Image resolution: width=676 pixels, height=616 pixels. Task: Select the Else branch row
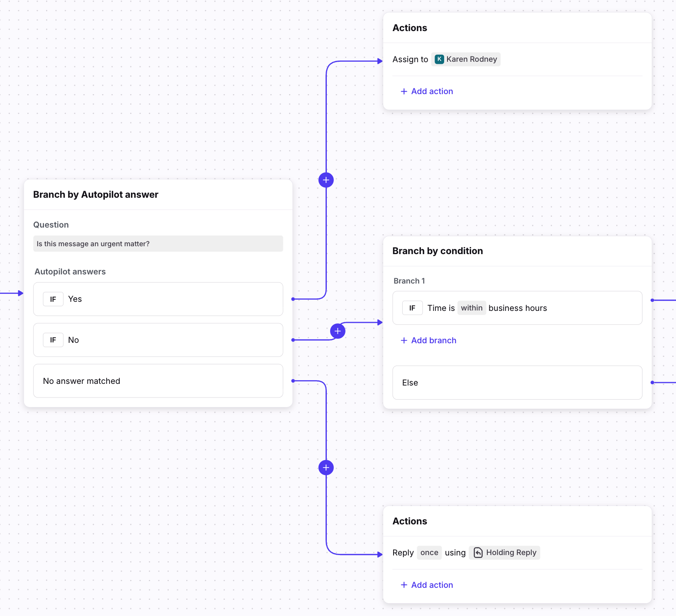pos(517,383)
